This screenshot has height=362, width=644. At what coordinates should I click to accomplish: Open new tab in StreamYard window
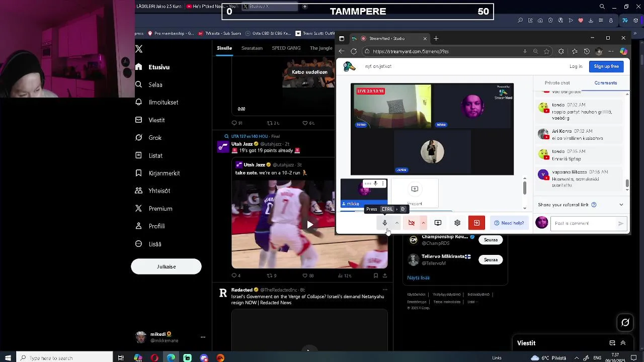(436, 38)
